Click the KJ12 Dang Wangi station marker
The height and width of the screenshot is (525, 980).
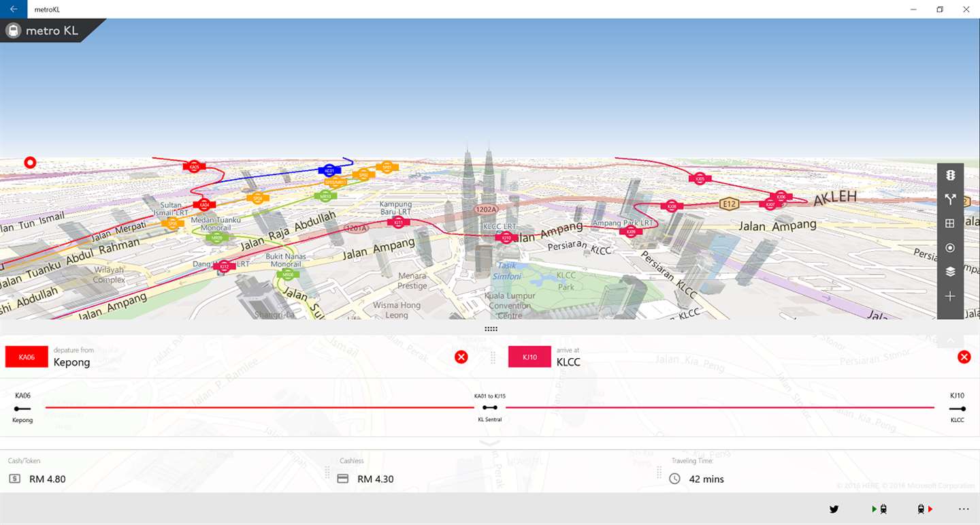coord(224,266)
